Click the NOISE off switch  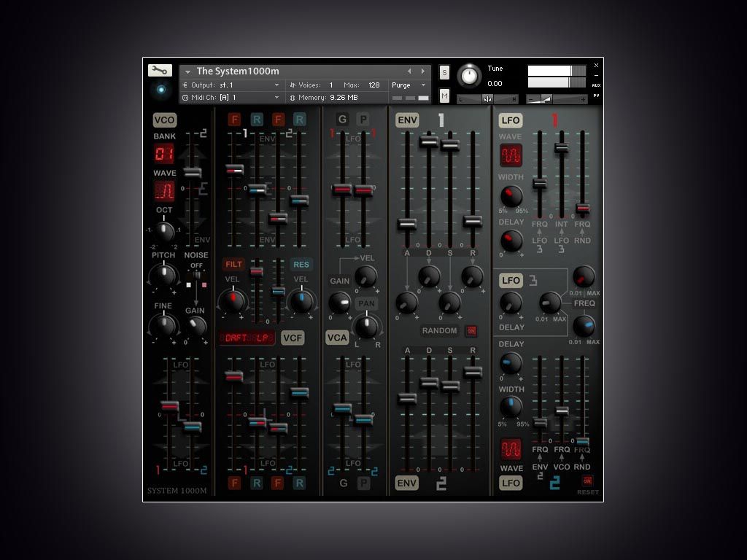(x=196, y=275)
